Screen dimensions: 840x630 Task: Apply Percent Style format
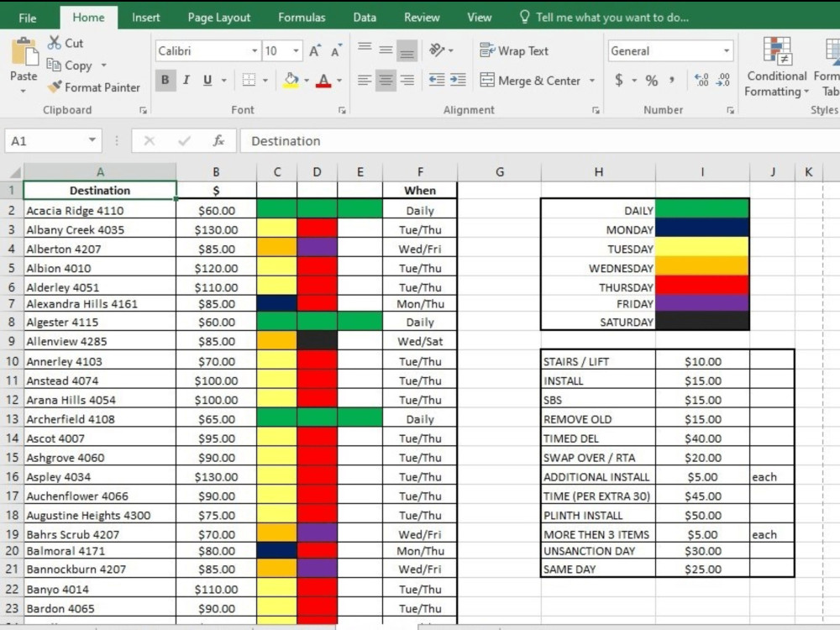coord(652,81)
